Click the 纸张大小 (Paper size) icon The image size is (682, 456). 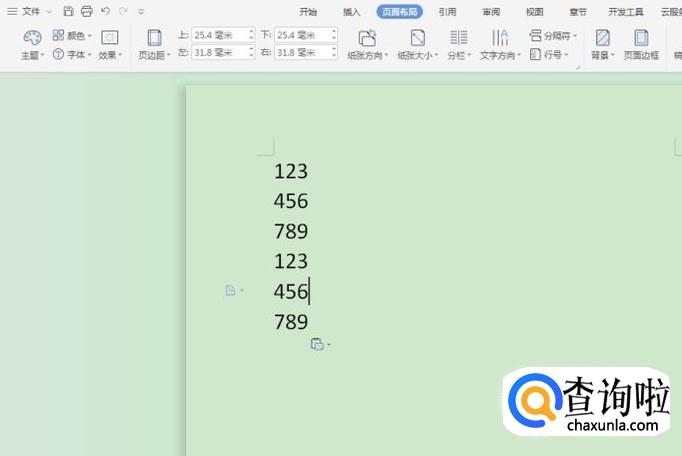coord(417,38)
